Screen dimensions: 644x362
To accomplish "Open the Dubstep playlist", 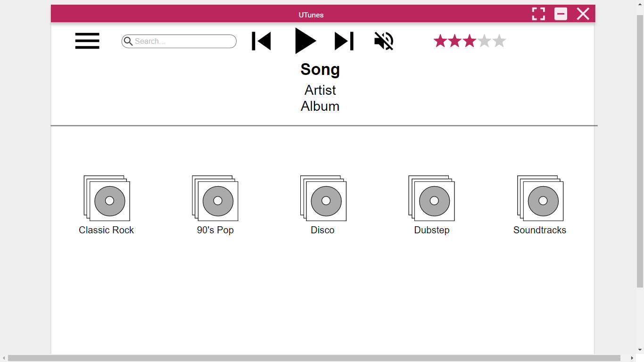I will 431,198.
